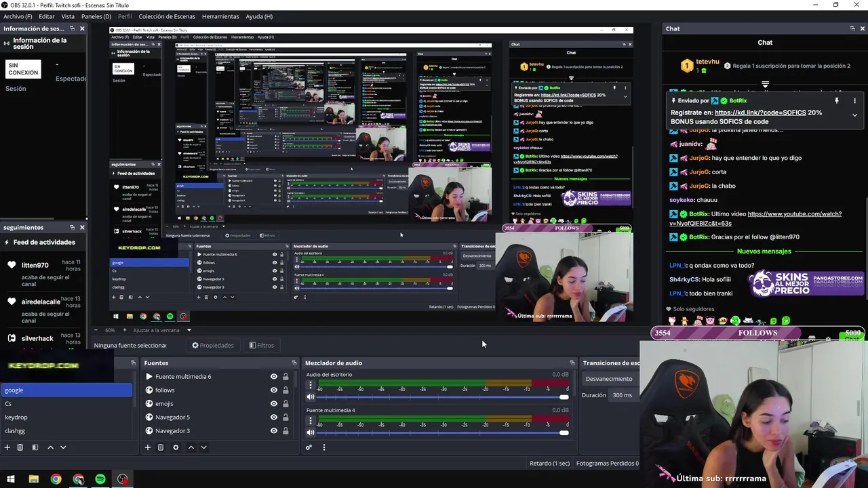The width and height of the screenshot is (868, 488).
Task: Hide the emojis source
Action: (x=274, y=404)
